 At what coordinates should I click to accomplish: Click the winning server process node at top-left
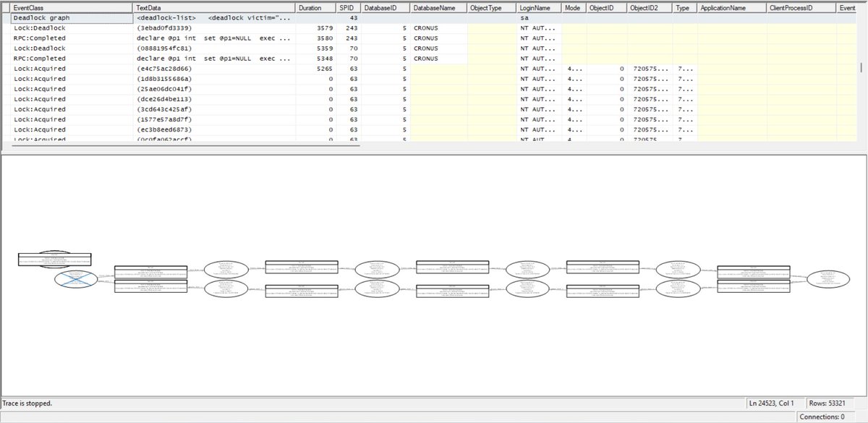[54, 258]
